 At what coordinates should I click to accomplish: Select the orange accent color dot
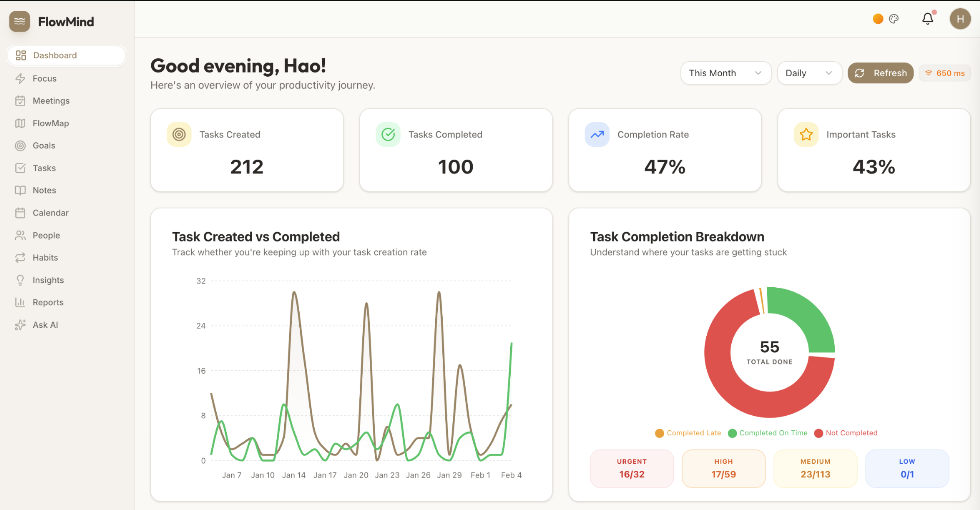(877, 19)
